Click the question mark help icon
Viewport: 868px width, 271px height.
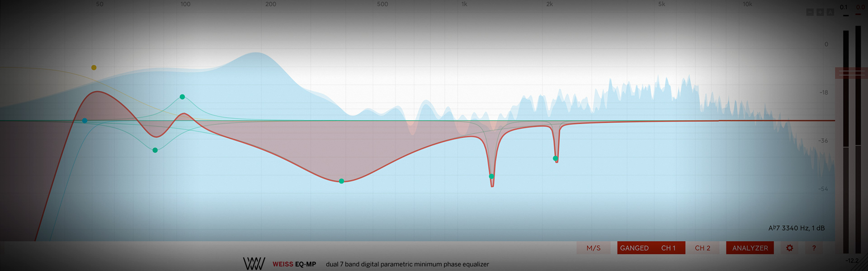[814, 248]
